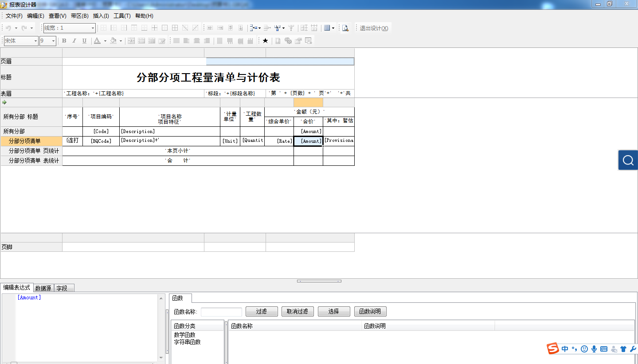The width and height of the screenshot is (638, 364).
Task: Click the justify alignment icon
Action: coord(176,41)
